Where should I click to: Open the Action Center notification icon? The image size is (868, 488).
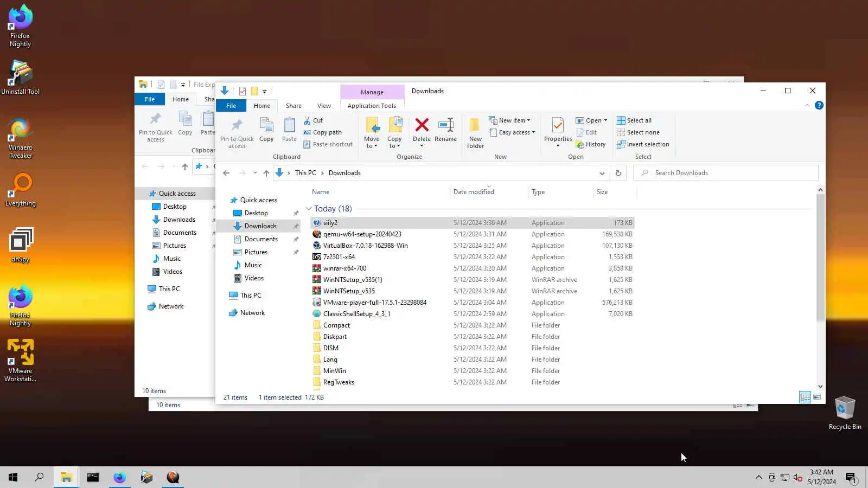tap(851, 477)
